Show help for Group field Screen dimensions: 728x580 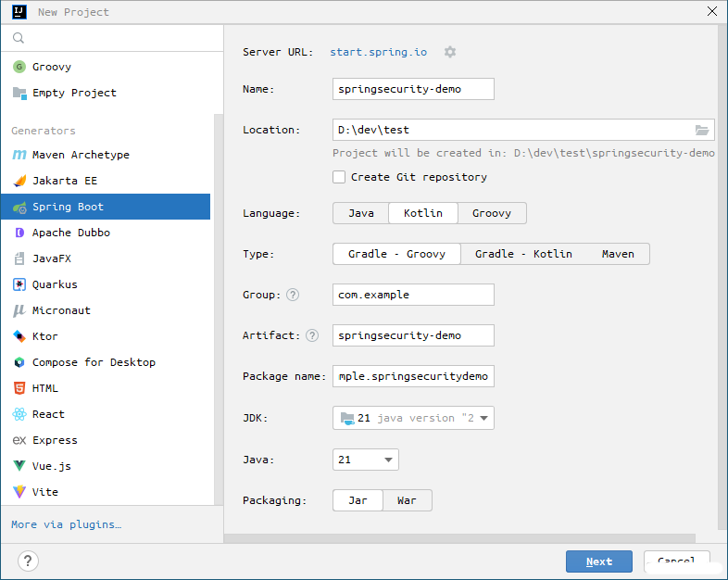coord(293,295)
